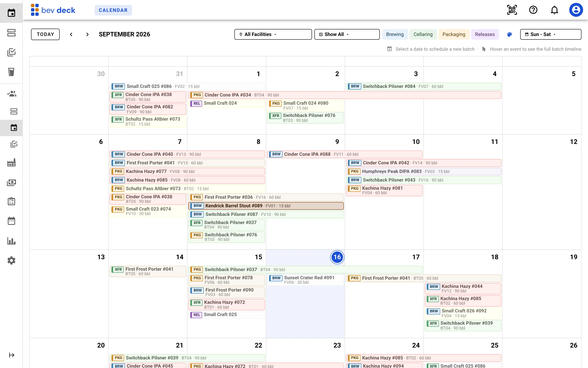Open Sunset Crater Red #091 event
This screenshot has width=588, height=368.
[305, 280]
